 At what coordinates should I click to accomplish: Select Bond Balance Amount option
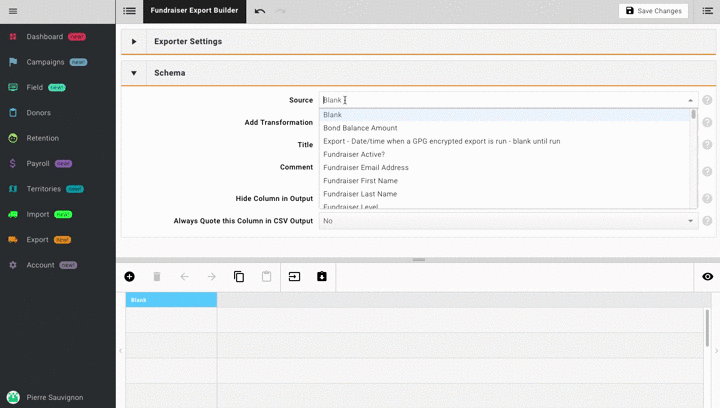[505, 128]
